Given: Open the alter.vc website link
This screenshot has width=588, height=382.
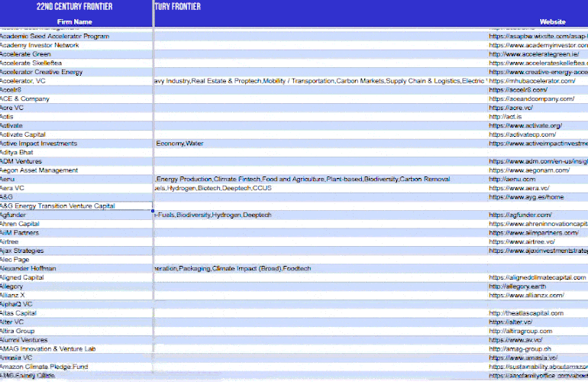Looking at the screenshot, I should (x=510, y=322).
